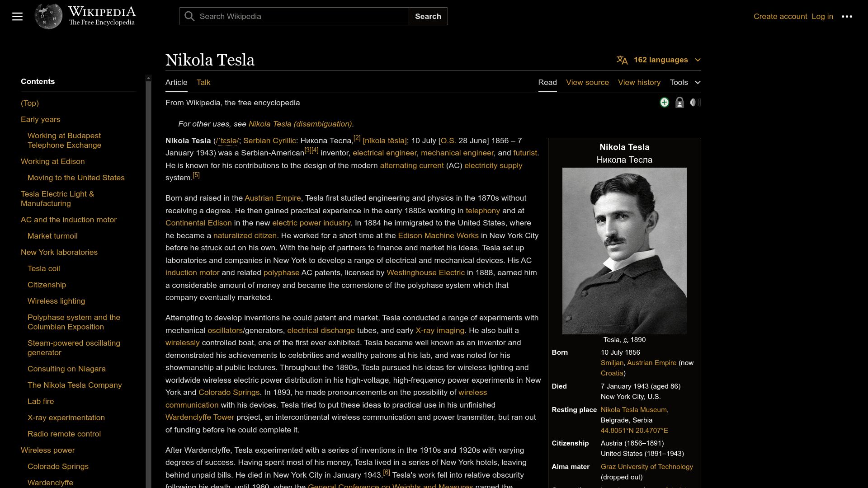
Task: Select the View history tab
Action: [x=639, y=82]
